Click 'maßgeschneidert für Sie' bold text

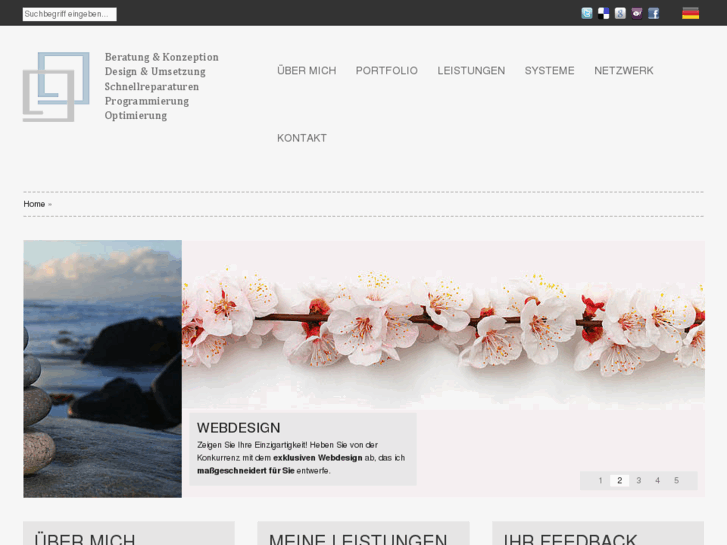(246, 471)
